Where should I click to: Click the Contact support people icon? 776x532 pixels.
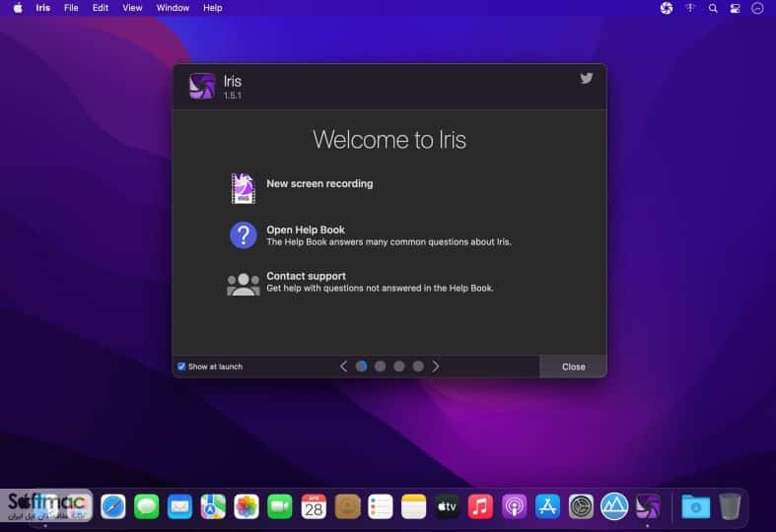click(x=243, y=284)
